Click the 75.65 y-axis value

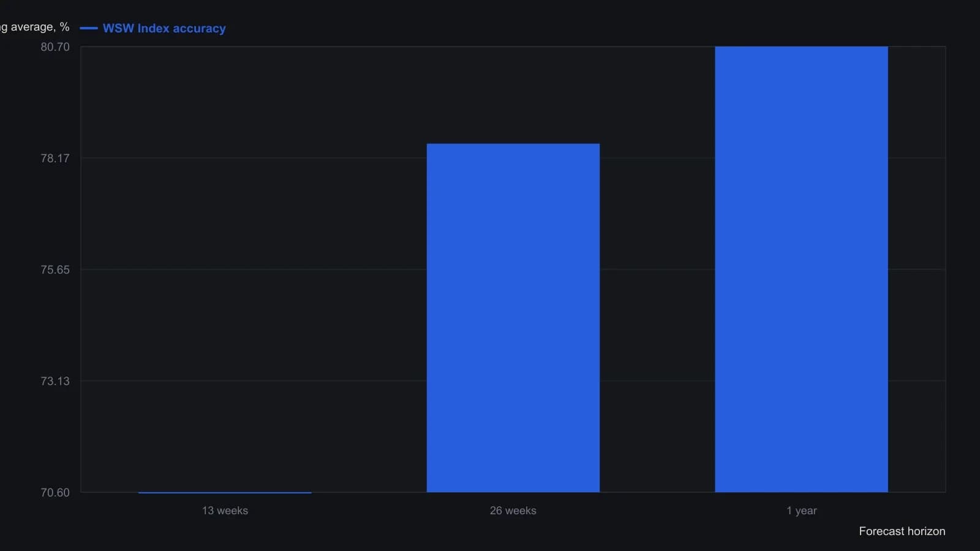tap(55, 270)
